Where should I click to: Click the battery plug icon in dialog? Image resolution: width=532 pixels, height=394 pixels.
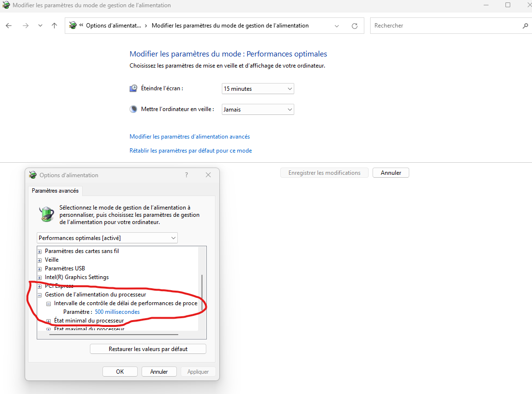tap(46, 214)
